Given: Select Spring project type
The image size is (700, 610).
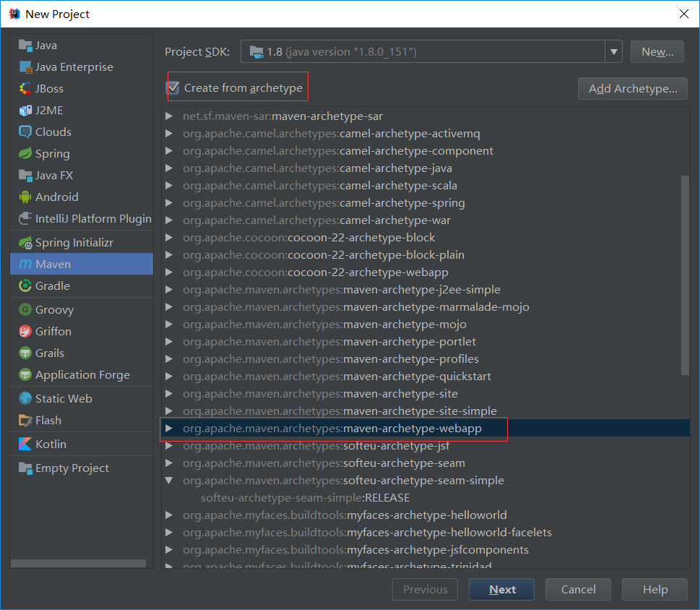Looking at the screenshot, I should pyautogui.click(x=82, y=154).
